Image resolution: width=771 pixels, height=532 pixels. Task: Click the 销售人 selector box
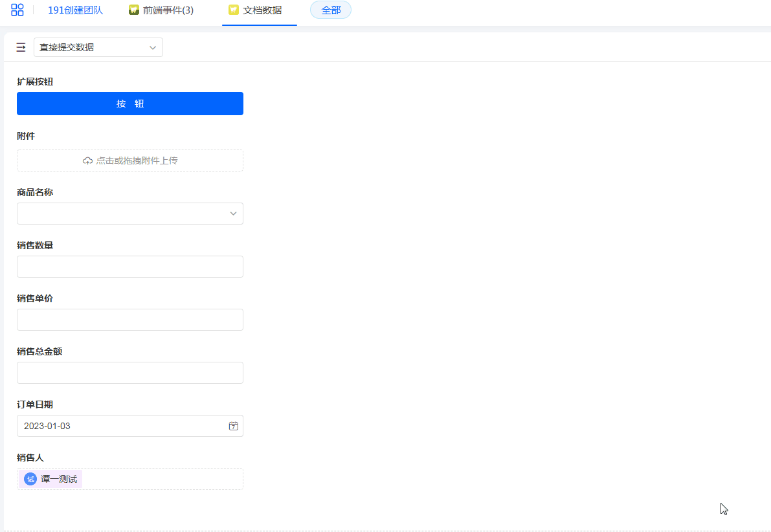(162, 479)
